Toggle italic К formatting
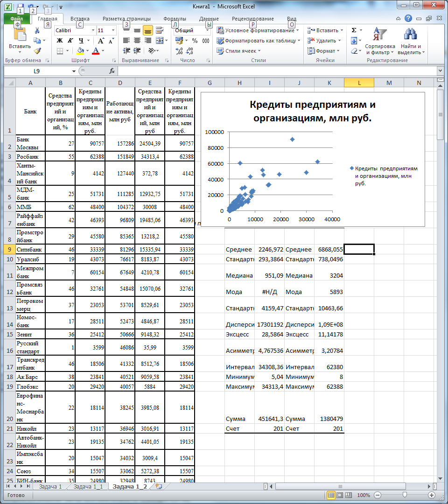The height and width of the screenshot is (504, 448). pyautogui.click(x=70, y=41)
